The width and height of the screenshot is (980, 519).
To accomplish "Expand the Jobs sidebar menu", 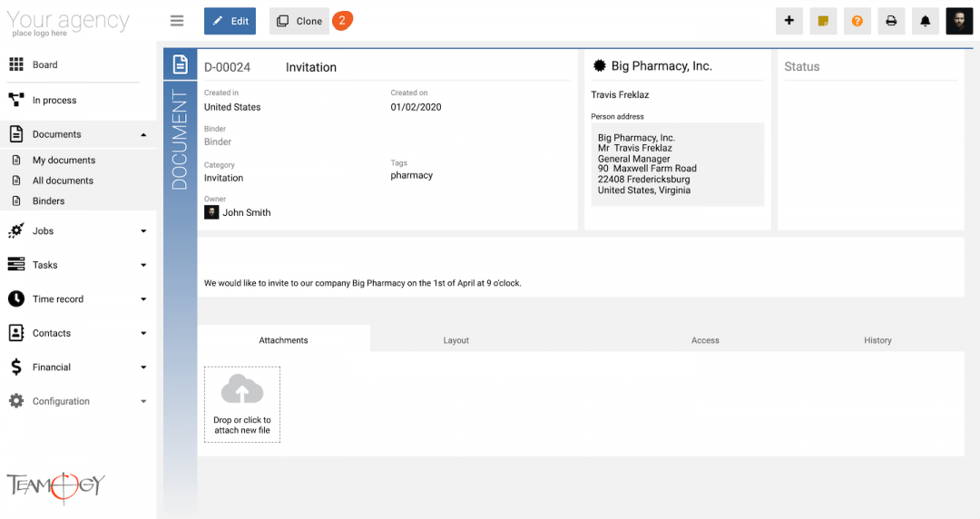I will (143, 231).
